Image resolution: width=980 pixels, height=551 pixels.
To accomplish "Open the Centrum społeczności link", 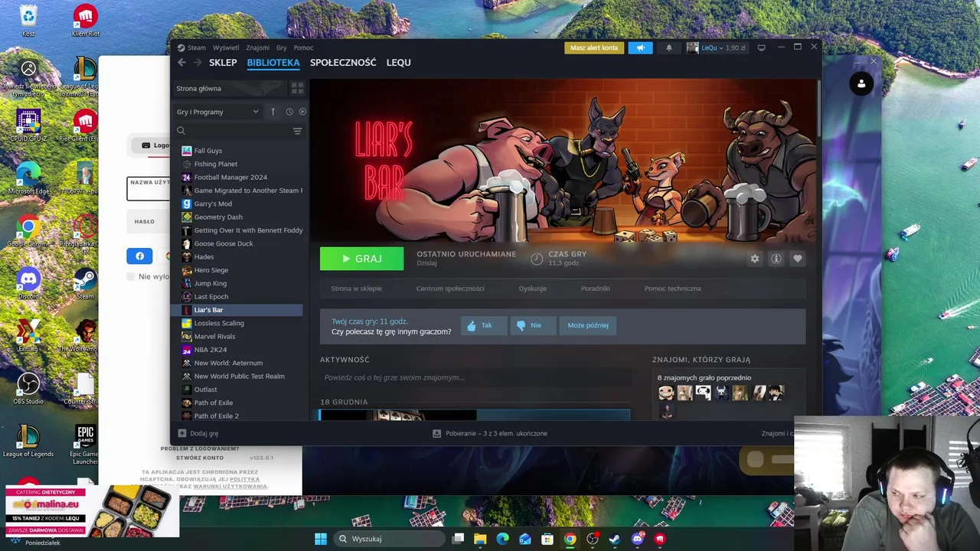I will click(450, 289).
